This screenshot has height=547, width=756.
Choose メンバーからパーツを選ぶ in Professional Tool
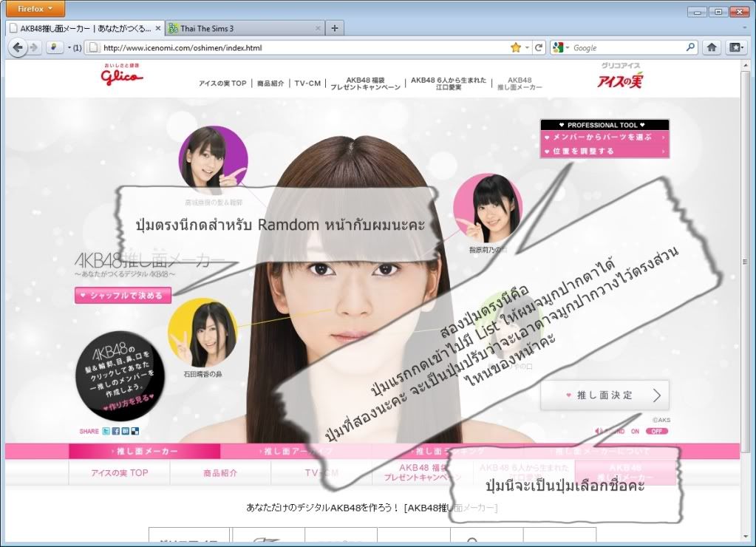click(x=605, y=137)
